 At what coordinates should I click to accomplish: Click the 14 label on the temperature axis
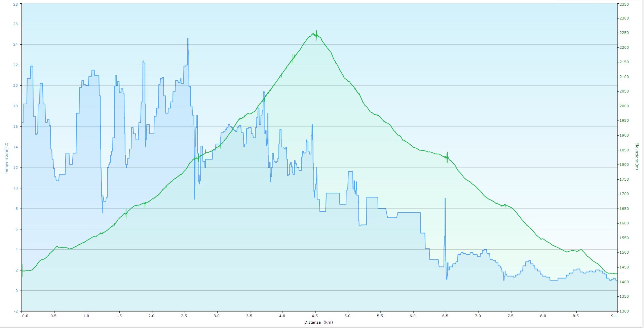[15, 147]
